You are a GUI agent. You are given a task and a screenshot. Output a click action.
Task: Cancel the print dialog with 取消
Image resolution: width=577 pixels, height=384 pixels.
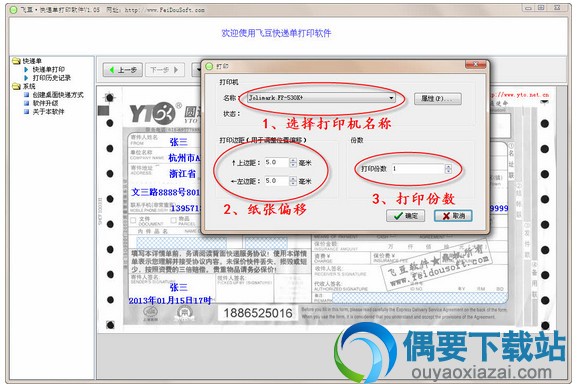tap(453, 216)
